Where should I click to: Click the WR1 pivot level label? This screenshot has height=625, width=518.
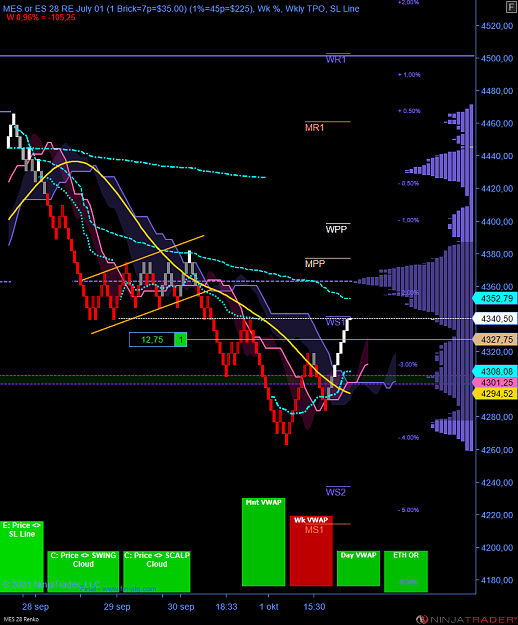(x=336, y=60)
